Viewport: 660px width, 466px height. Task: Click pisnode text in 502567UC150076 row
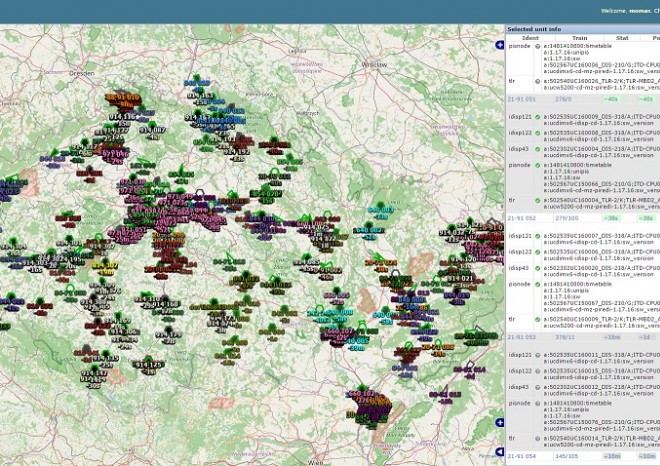(x=519, y=403)
